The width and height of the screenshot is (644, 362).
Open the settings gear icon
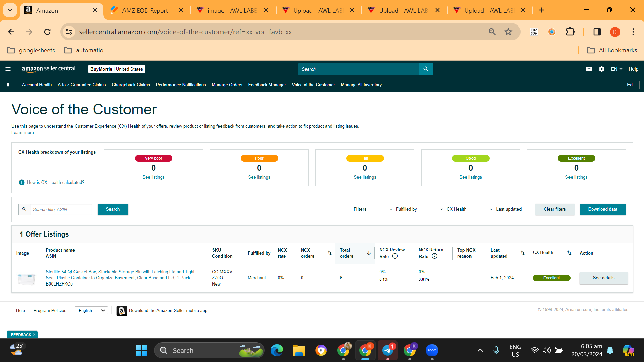601,69
